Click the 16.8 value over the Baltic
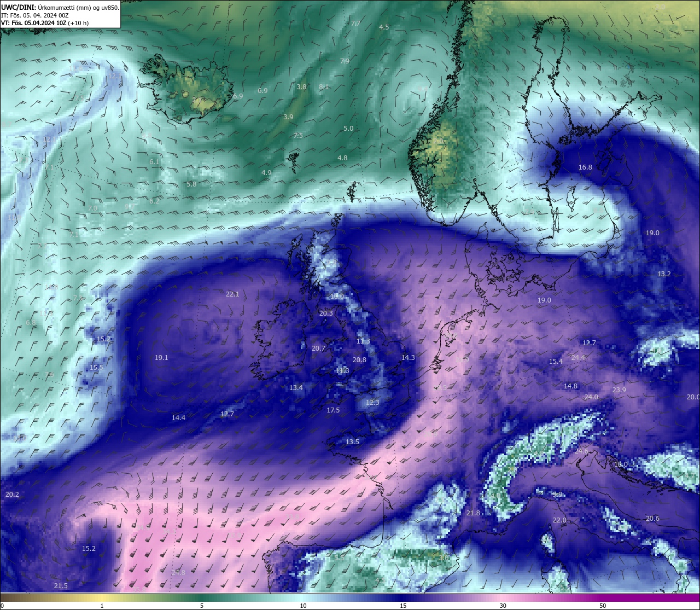The image size is (700, 610). tap(585, 167)
